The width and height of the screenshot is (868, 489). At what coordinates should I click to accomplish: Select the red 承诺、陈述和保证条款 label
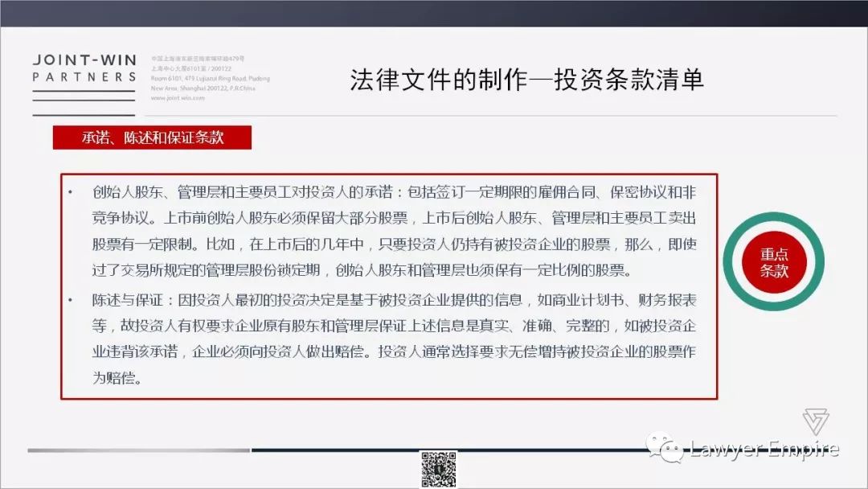[152, 138]
